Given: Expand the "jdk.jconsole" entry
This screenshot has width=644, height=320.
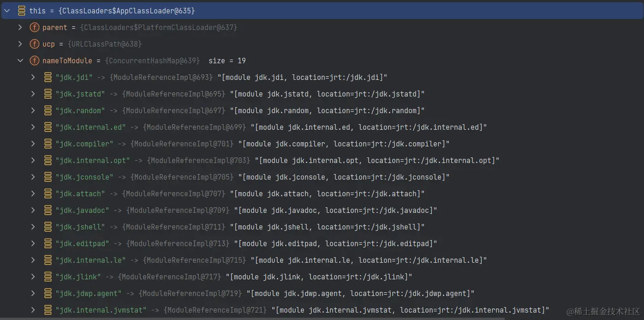Looking at the screenshot, I should pyautogui.click(x=33, y=177).
